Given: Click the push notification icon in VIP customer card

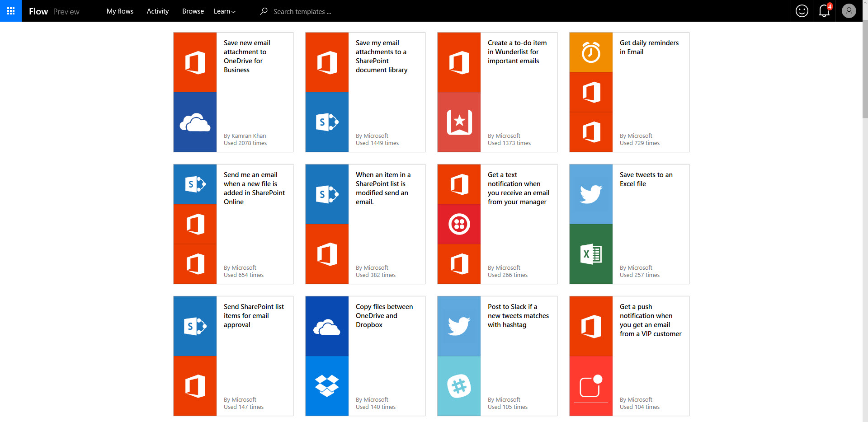Looking at the screenshot, I should [591, 386].
